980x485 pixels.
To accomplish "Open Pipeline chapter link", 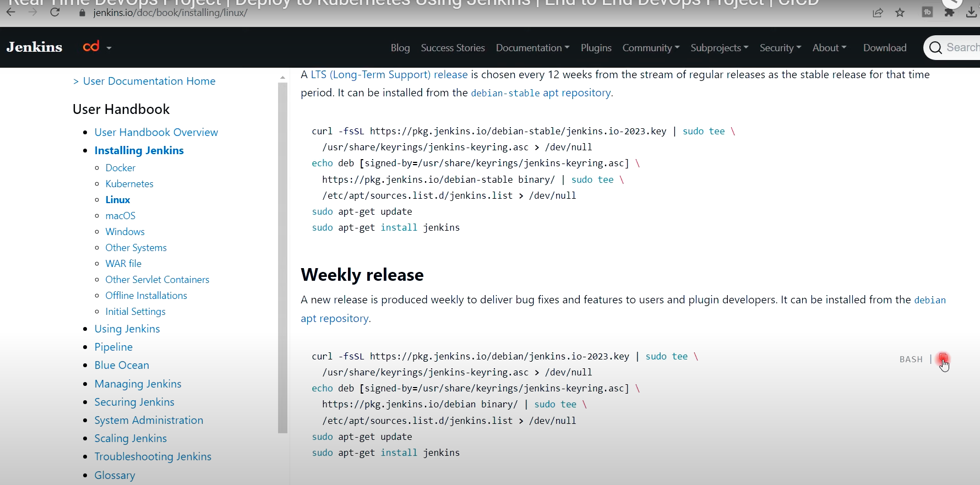I will coord(113,347).
